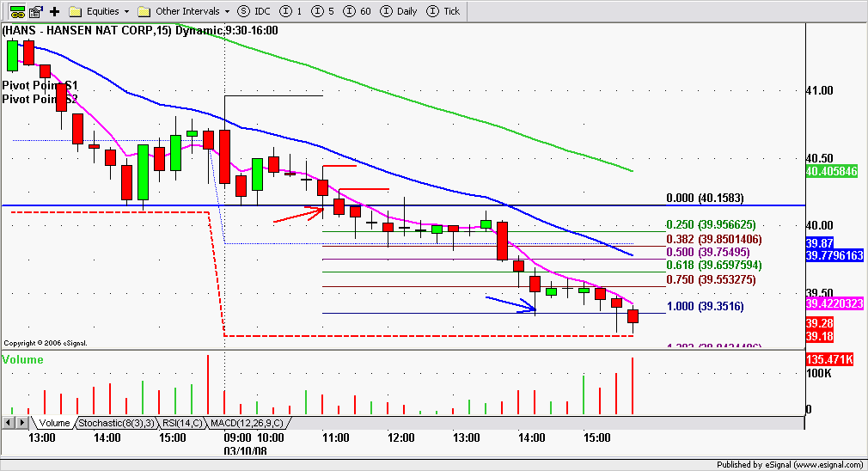Click the left tab scroll arrow
The image size is (868, 471).
coord(9,423)
